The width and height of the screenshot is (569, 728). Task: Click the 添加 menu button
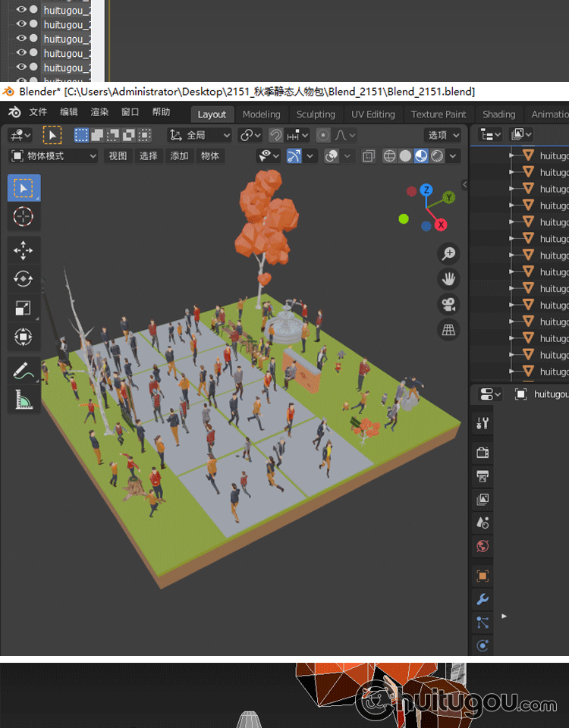pos(179,156)
